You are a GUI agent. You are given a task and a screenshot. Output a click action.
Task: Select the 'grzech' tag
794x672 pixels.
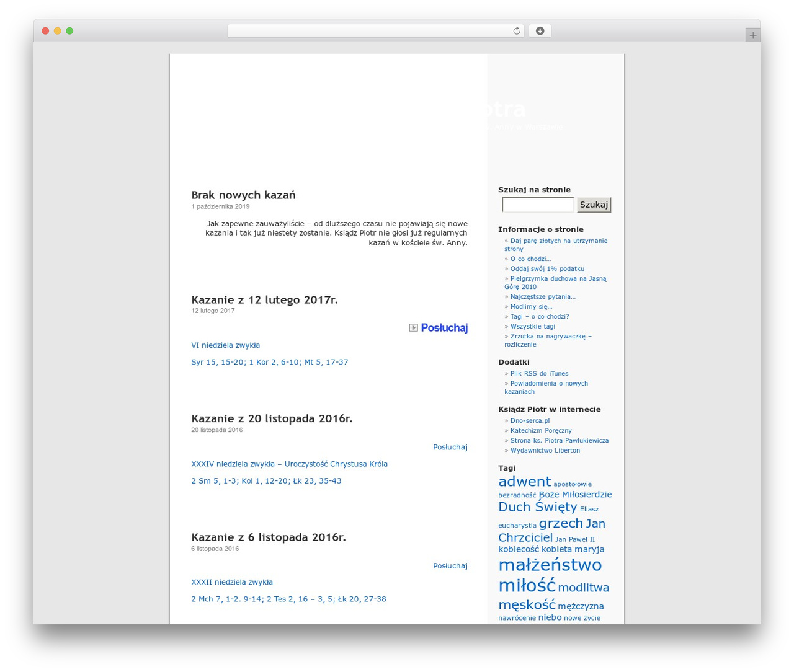(561, 523)
